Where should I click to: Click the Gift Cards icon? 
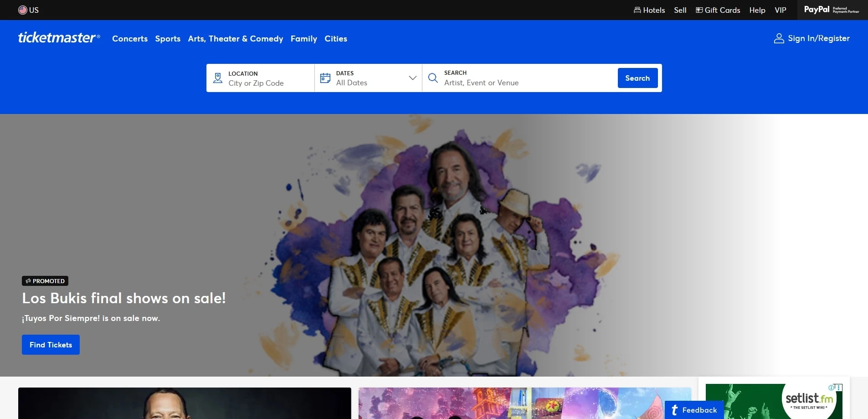pyautogui.click(x=699, y=10)
